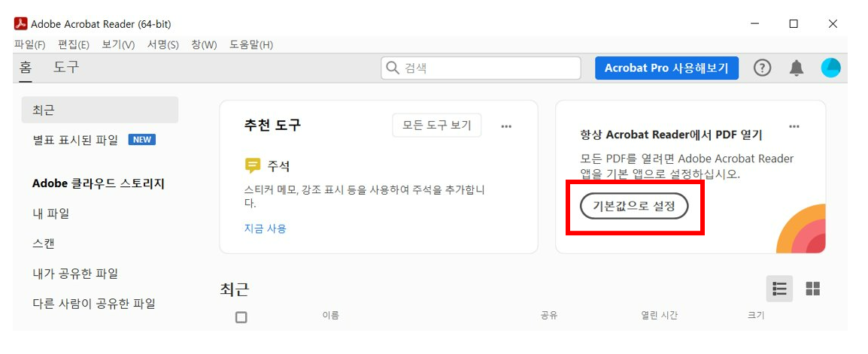Image resolution: width=868 pixels, height=354 pixels.
Task: Select the 홈 tab
Action: [26, 68]
